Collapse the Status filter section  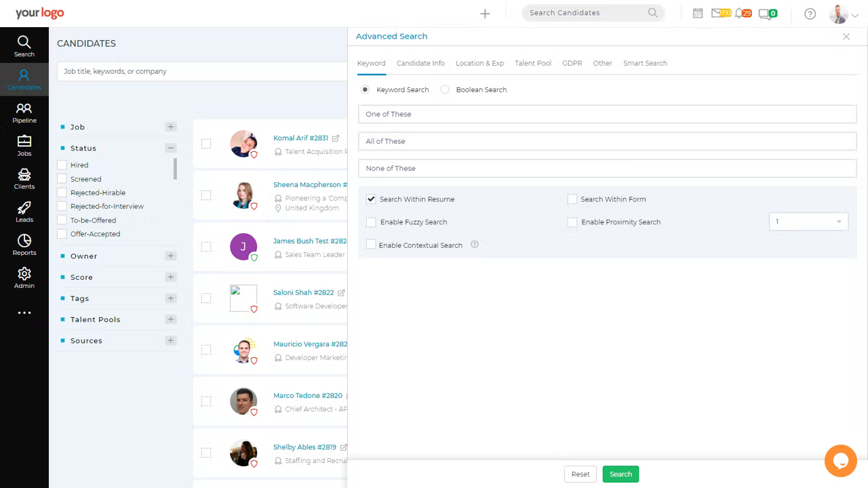(x=170, y=148)
